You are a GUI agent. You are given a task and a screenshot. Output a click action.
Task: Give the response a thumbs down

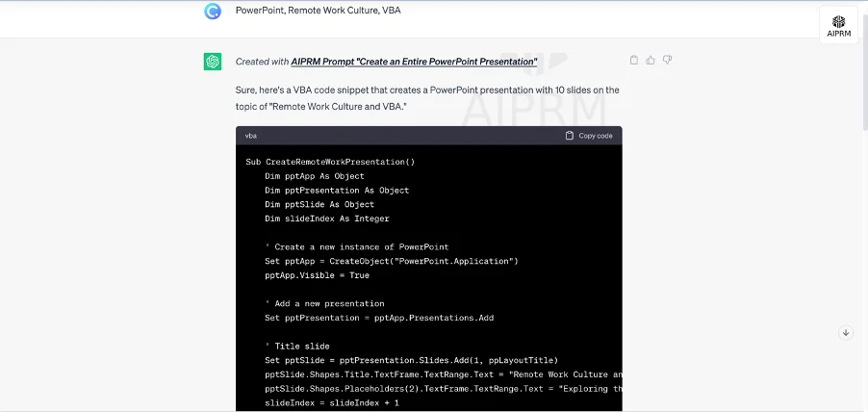click(x=667, y=60)
